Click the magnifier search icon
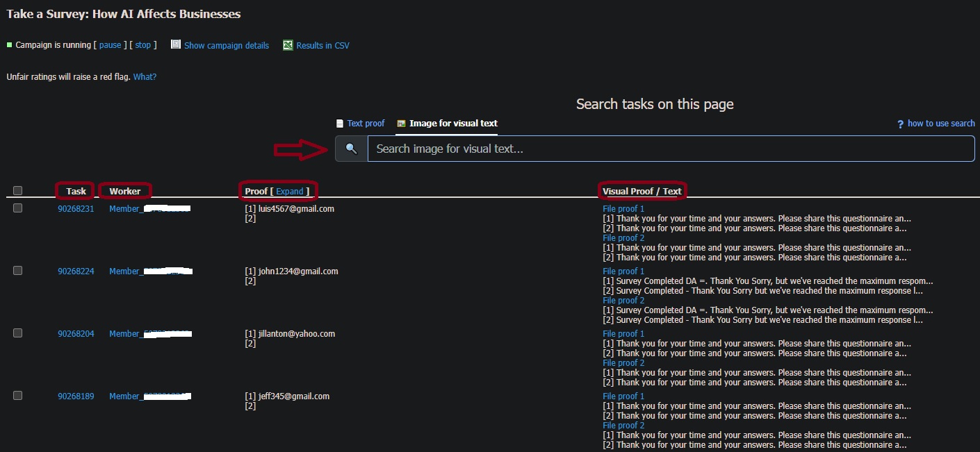The image size is (980, 452). click(351, 149)
